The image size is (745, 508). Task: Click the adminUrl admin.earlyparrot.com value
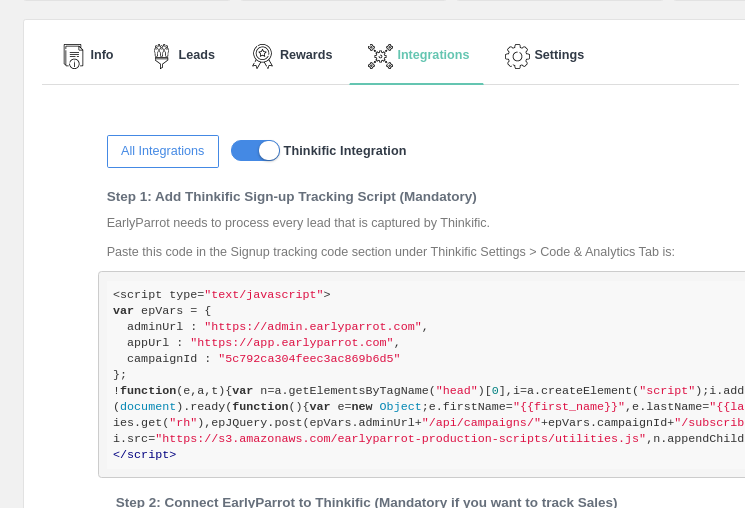(313, 327)
